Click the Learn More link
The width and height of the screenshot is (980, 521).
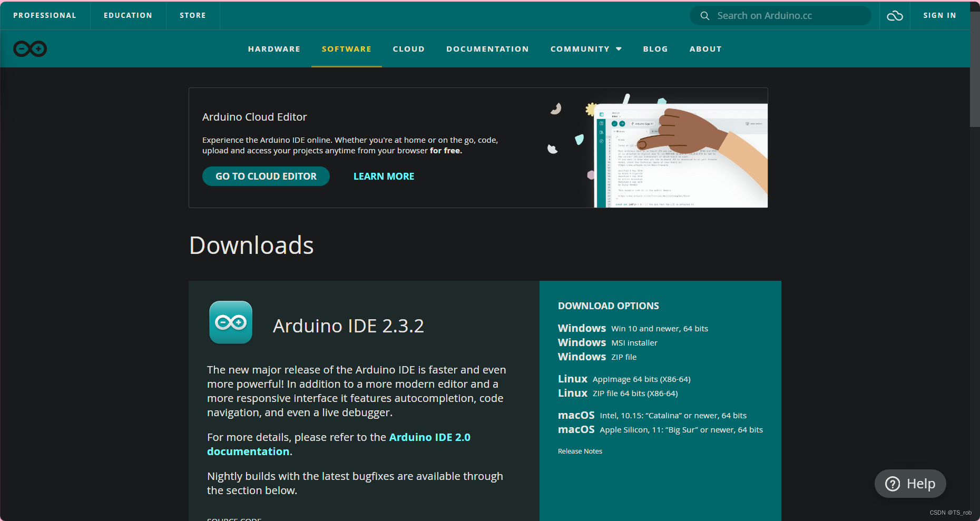[x=384, y=176]
